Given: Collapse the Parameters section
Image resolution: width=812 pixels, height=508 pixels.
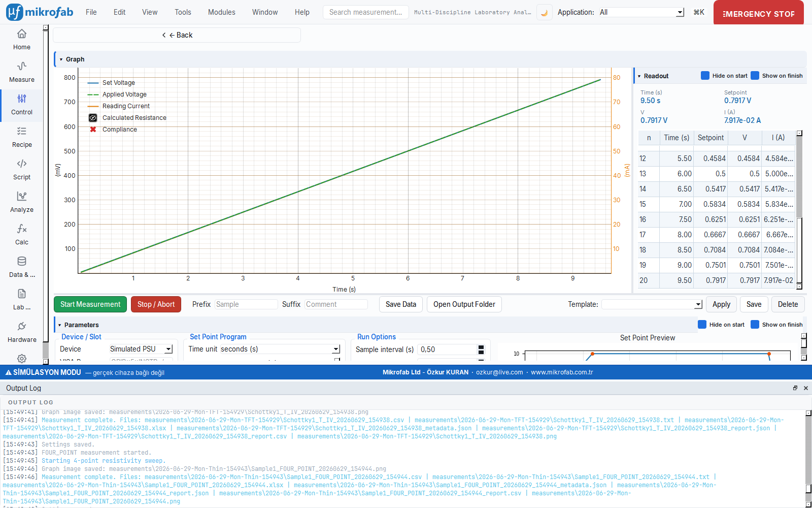Looking at the screenshot, I should (59, 325).
